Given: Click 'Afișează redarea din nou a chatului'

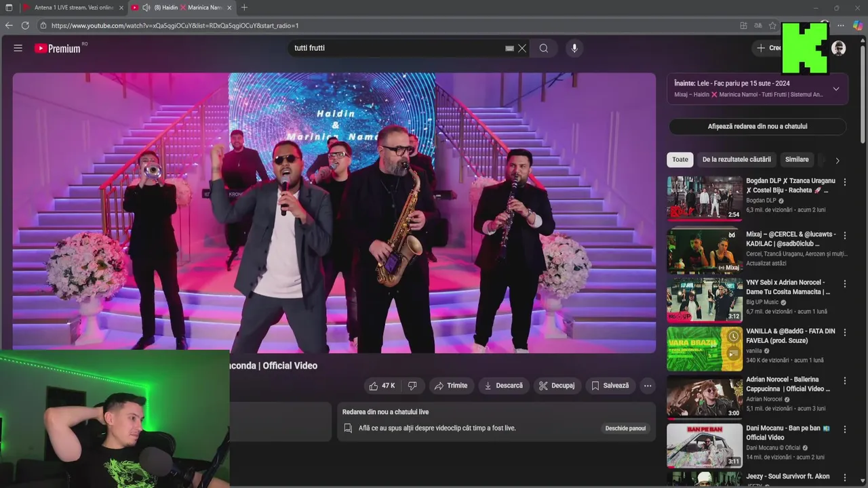Looking at the screenshot, I should coord(757,126).
